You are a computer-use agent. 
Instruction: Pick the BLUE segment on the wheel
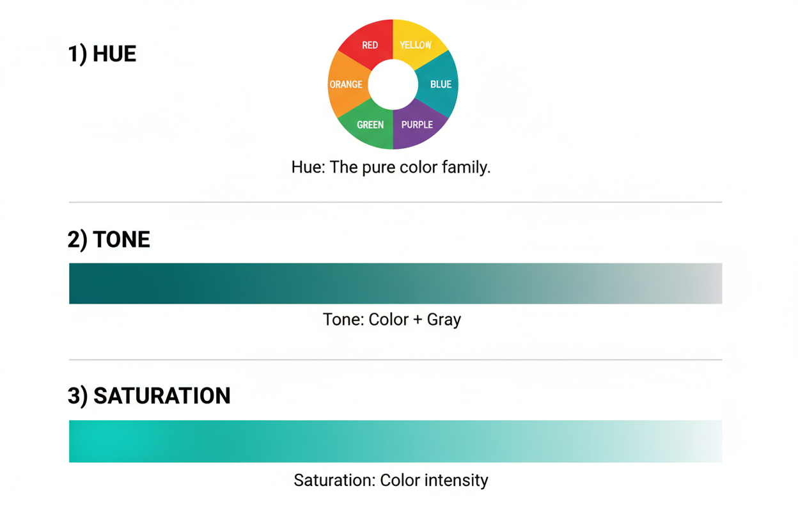(441, 84)
